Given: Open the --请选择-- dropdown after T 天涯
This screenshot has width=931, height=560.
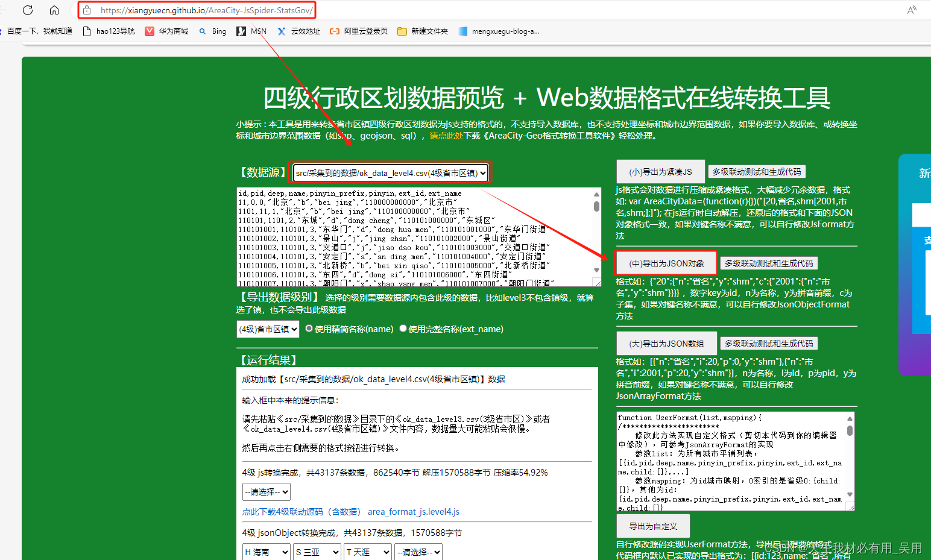Looking at the screenshot, I should [x=418, y=552].
